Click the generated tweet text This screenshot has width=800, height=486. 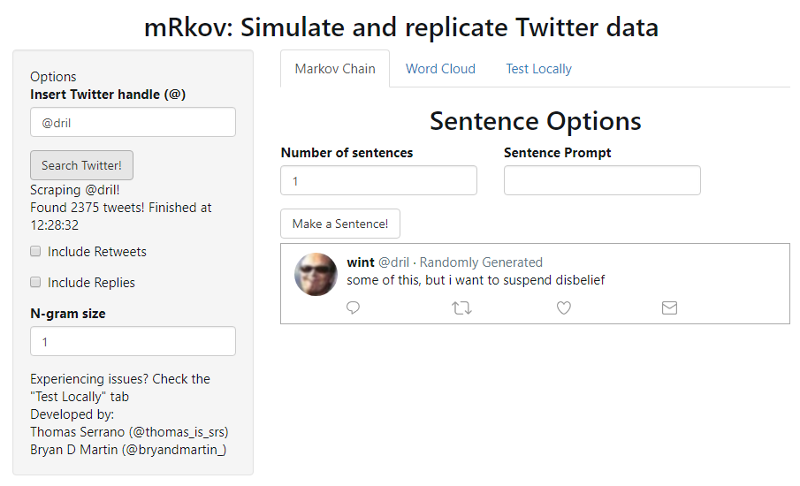click(476, 280)
